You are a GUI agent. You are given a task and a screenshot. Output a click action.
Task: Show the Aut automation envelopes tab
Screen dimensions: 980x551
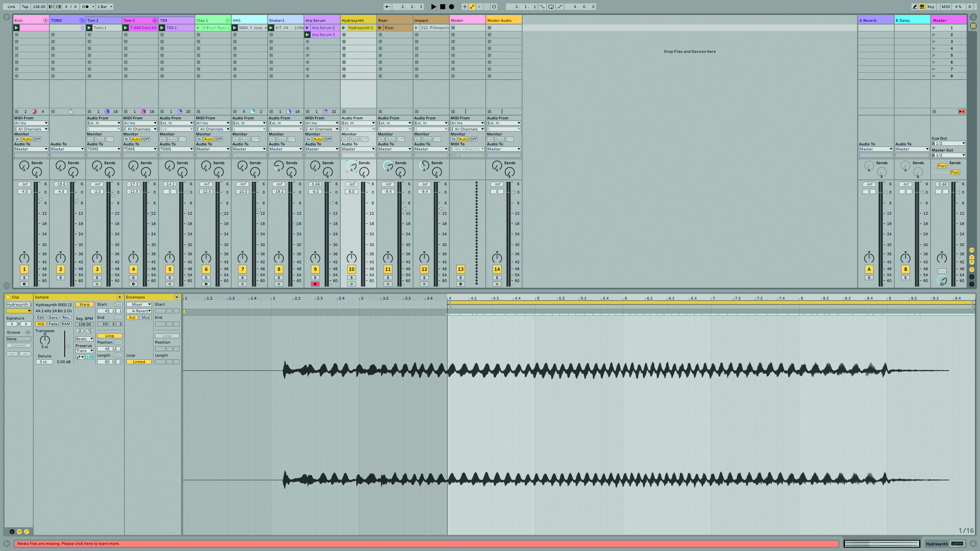(132, 317)
